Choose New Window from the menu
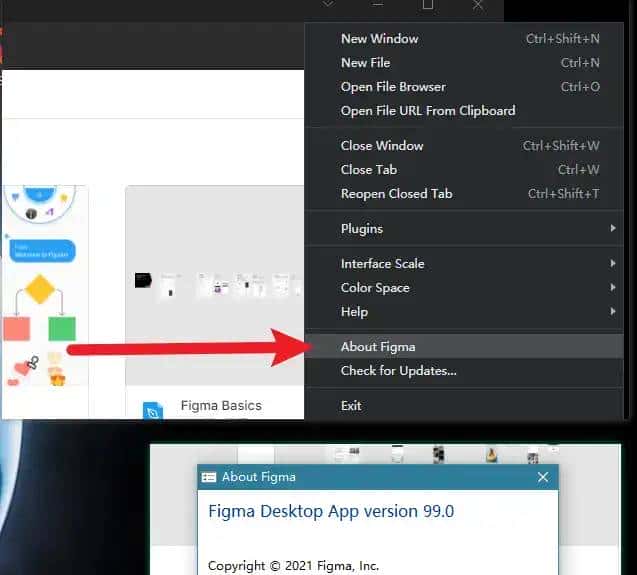Image resolution: width=637 pixels, height=575 pixels. (x=464, y=39)
